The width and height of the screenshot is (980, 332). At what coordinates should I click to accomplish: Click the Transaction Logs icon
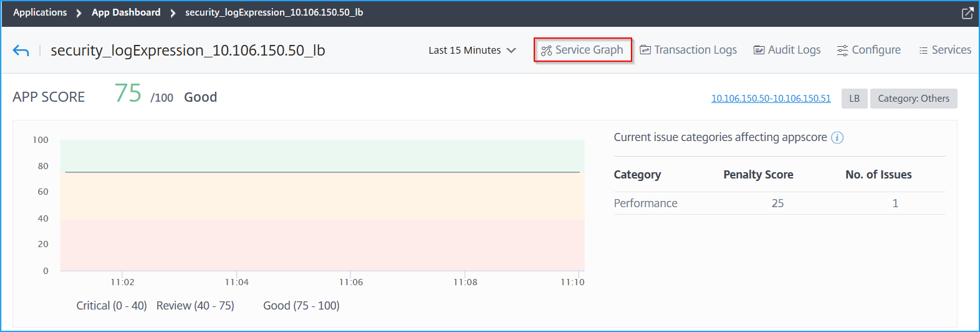point(645,51)
